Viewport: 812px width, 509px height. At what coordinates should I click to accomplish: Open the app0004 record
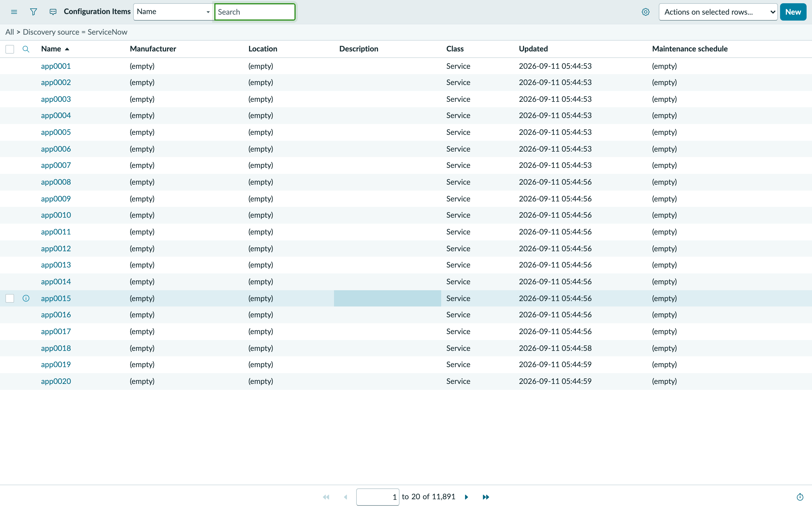[x=56, y=115]
